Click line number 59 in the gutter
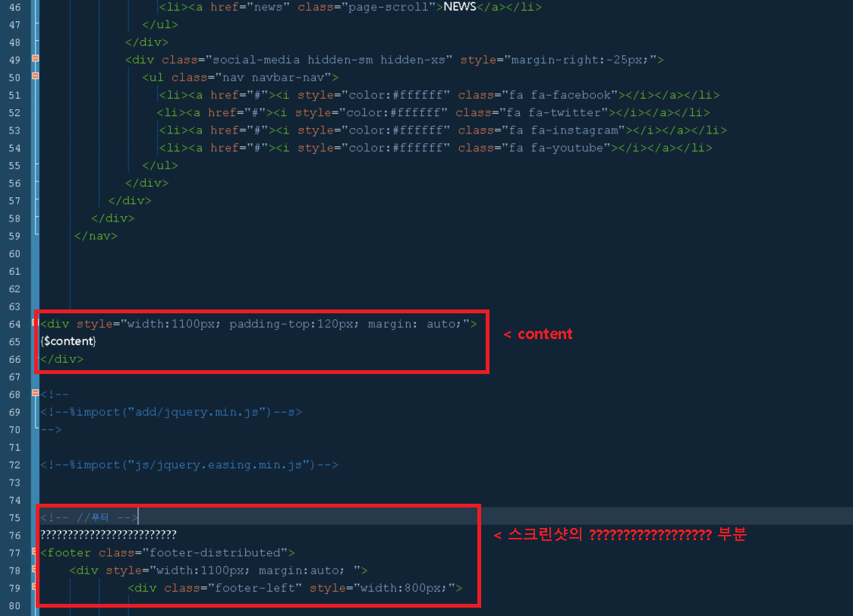Viewport: 853px width, 616px height. coord(14,236)
